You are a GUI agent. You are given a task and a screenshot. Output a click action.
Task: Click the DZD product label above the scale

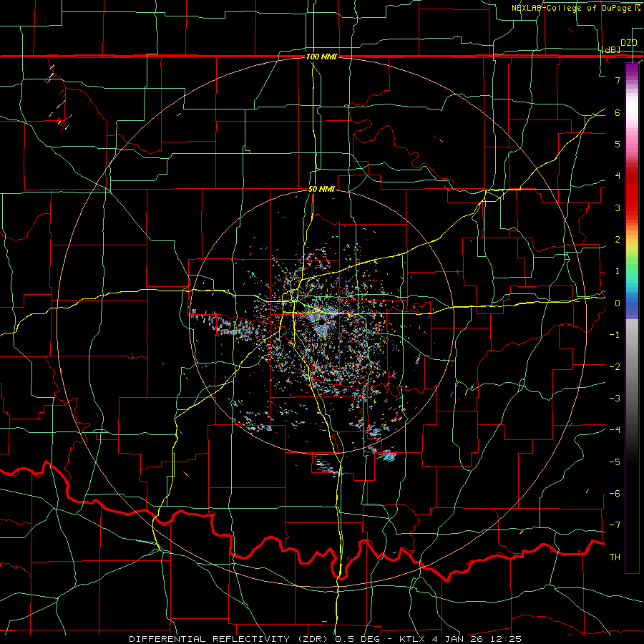tap(629, 42)
